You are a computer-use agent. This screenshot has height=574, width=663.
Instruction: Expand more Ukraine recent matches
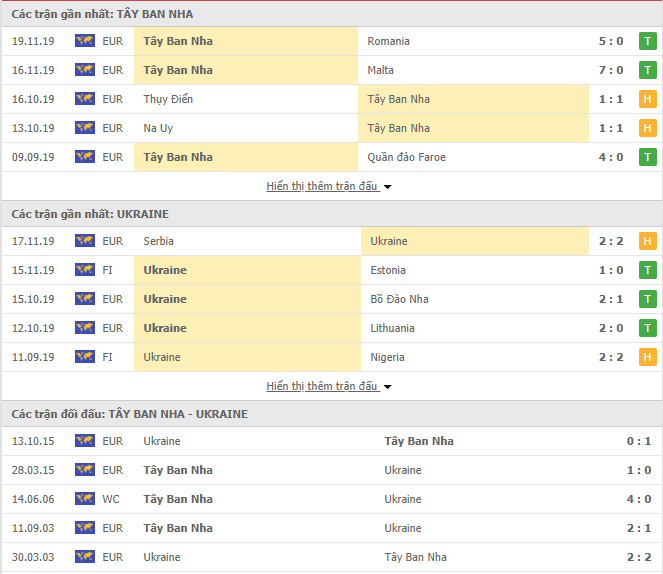coord(322,386)
